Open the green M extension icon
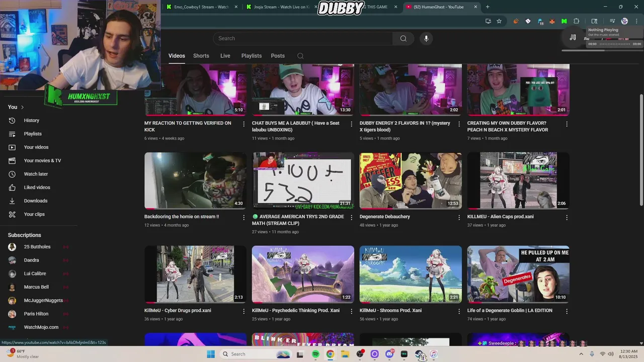Viewport: 644px width, 362px height. (x=564, y=21)
